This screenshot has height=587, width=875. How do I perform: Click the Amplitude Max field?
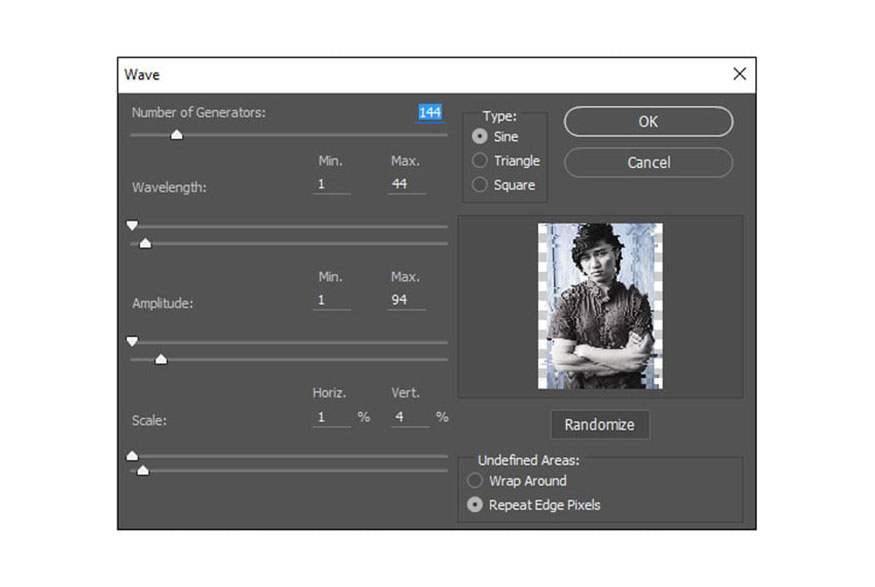point(406,300)
